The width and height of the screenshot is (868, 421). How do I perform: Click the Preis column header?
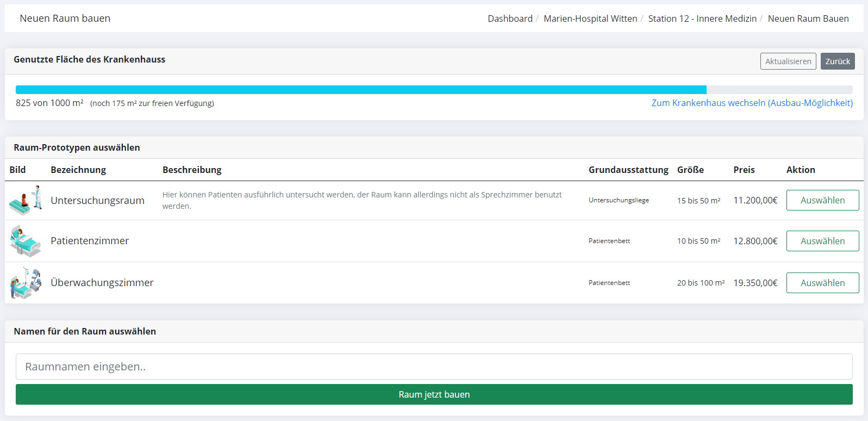pos(744,170)
